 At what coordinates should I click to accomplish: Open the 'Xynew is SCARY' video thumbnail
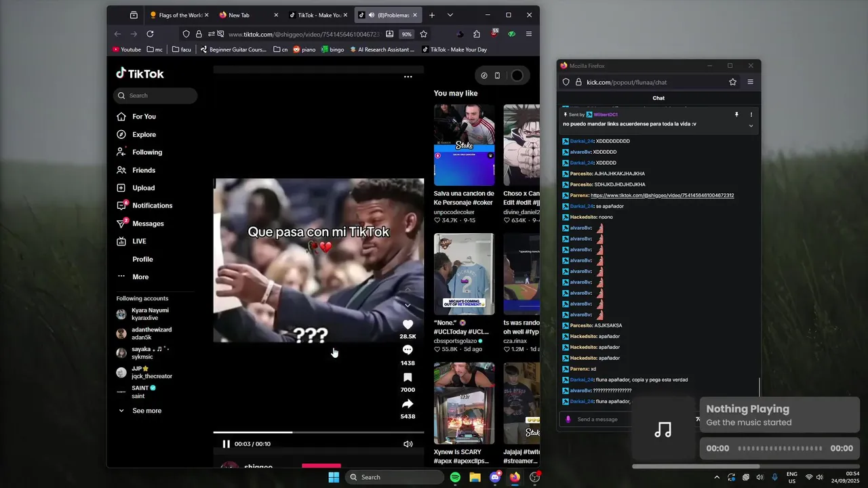[x=465, y=403]
